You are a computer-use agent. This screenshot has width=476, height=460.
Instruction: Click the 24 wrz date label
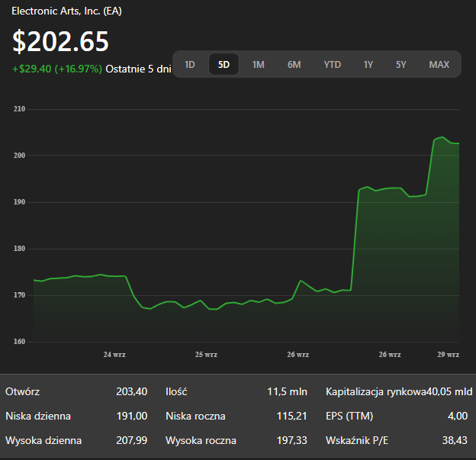114,354
